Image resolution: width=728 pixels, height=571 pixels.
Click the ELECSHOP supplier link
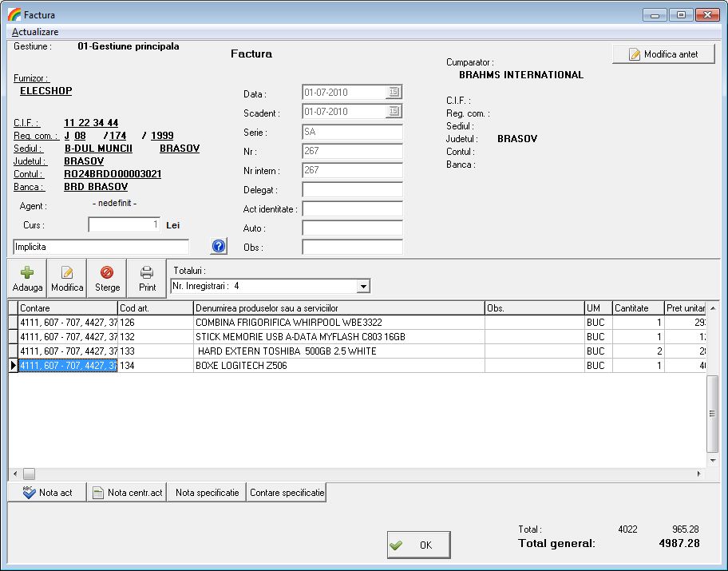[x=45, y=91]
